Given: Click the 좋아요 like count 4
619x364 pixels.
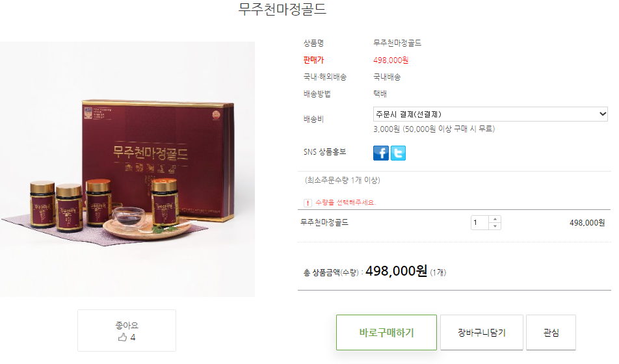Looking at the screenshot, I should pyautogui.click(x=133, y=337).
